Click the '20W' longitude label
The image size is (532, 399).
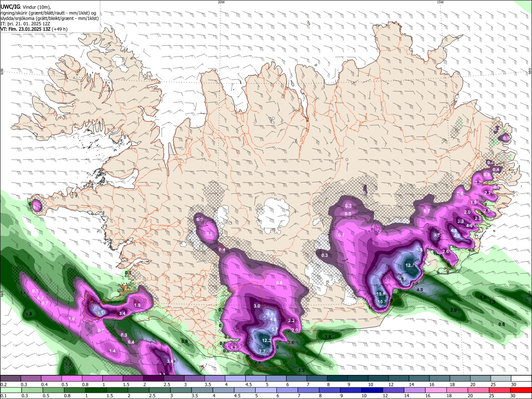pyautogui.click(x=222, y=2)
